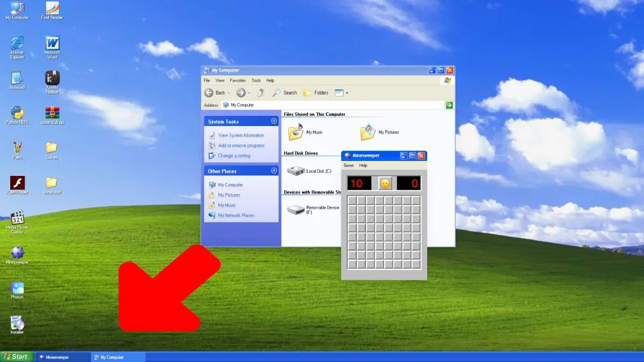644x362 pixels.
Task: Select the Notepad desktop icon
Action: pyautogui.click(x=17, y=80)
